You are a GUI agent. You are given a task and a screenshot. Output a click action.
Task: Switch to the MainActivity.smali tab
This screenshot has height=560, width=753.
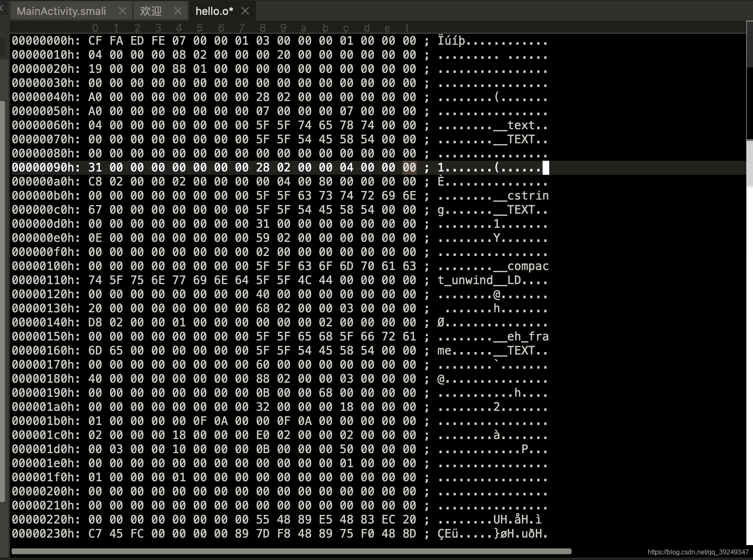coord(61,11)
